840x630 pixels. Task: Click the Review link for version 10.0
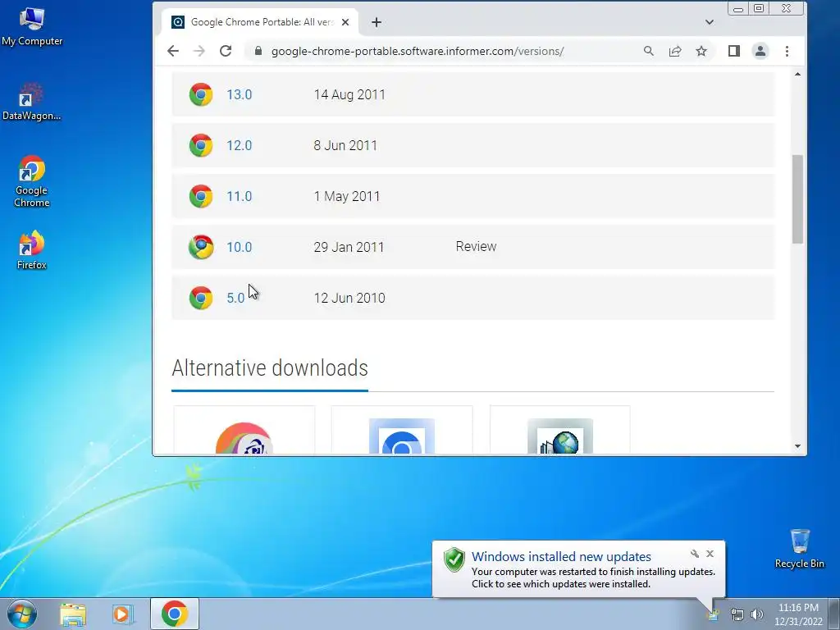[x=476, y=246]
